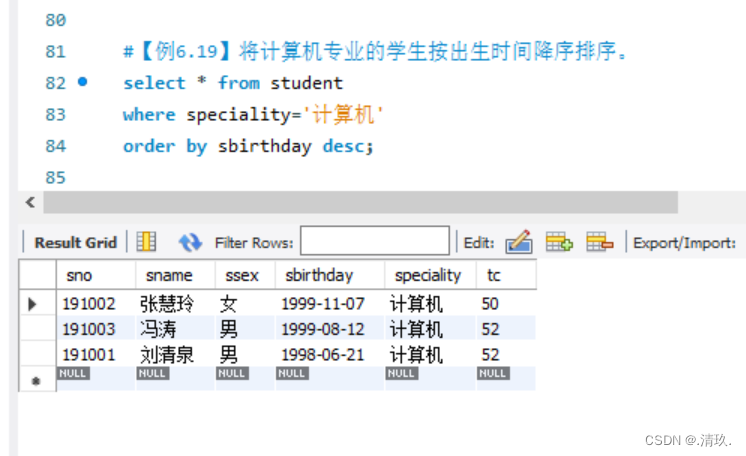Select the Result Grid label
Image resolution: width=746 pixels, height=456 pixels.
point(75,243)
